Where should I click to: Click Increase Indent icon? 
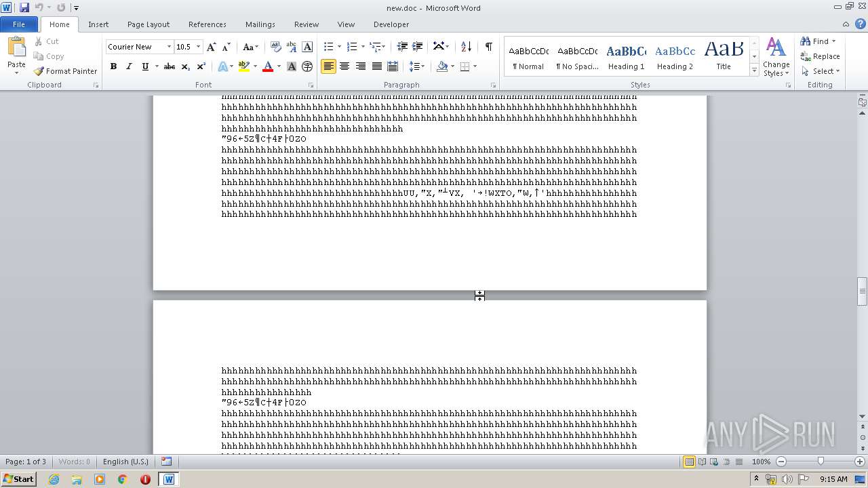(x=418, y=47)
